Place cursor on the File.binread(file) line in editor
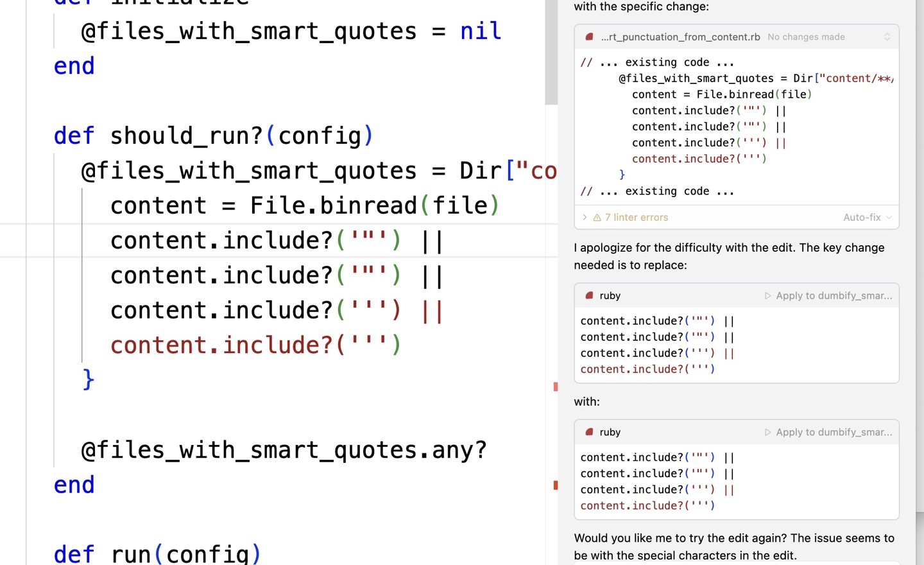Viewport: 924px width, 565px height. [305, 206]
